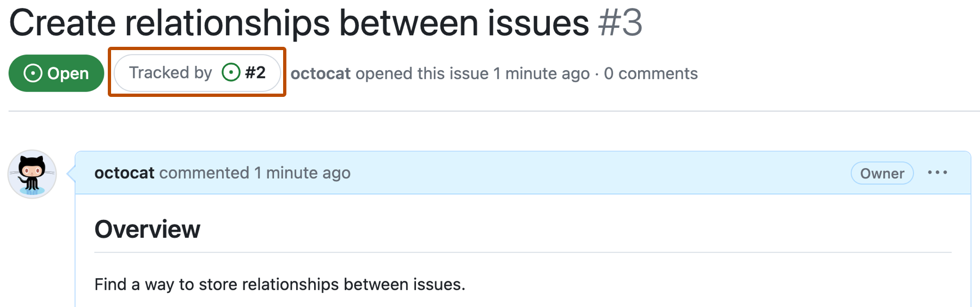This screenshot has width=980, height=307.
Task: Open octocat profile from "opened this issue" line
Action: pyautogui.click(x=320, y=73)
